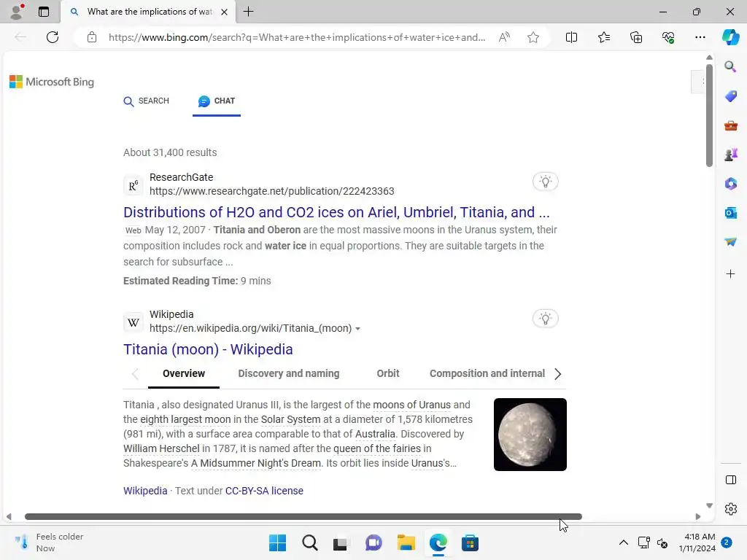This screenshot has width=747, height=560.
Task: Open the Windows Start menu
Action: [x=277, y=542]
